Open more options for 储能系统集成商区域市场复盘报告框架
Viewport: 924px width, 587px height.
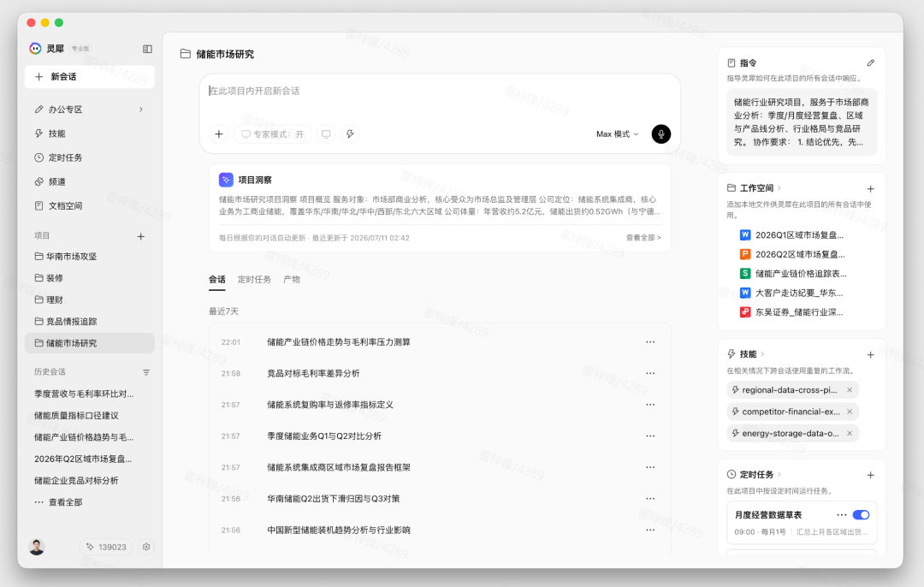click(650, 467)
